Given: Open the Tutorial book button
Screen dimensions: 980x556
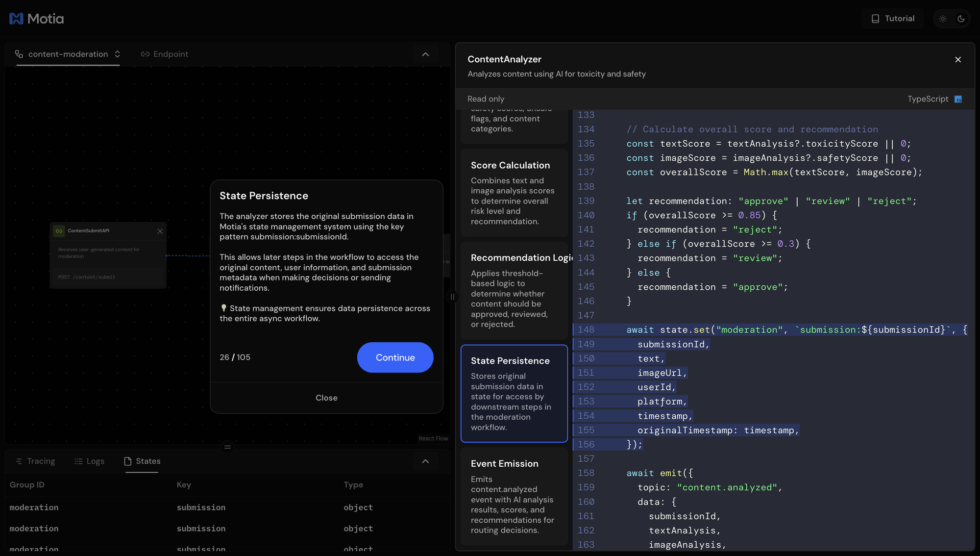Looking at the screenshot, I should coord(893,19).
